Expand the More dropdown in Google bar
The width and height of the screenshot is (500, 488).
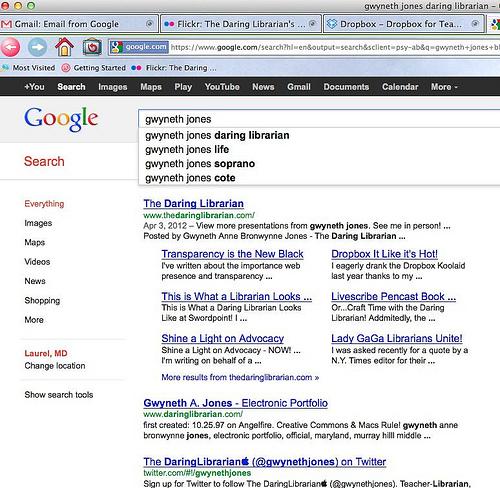click(444, 87)
